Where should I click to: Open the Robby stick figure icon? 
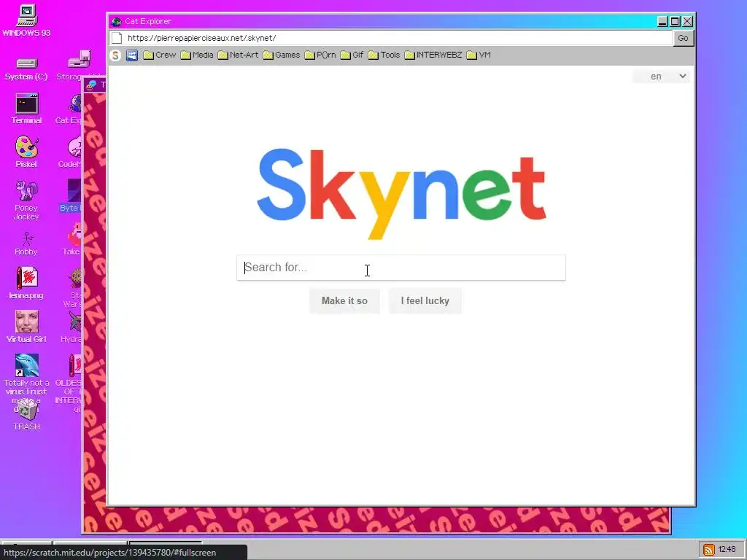(x=26, y=244)
